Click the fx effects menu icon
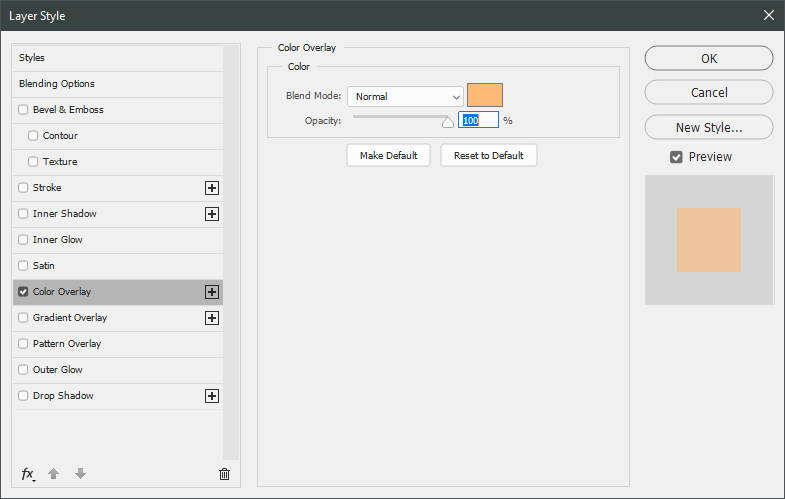The width and height of the screenshot is (785, 499). click(x=28, y=474)
